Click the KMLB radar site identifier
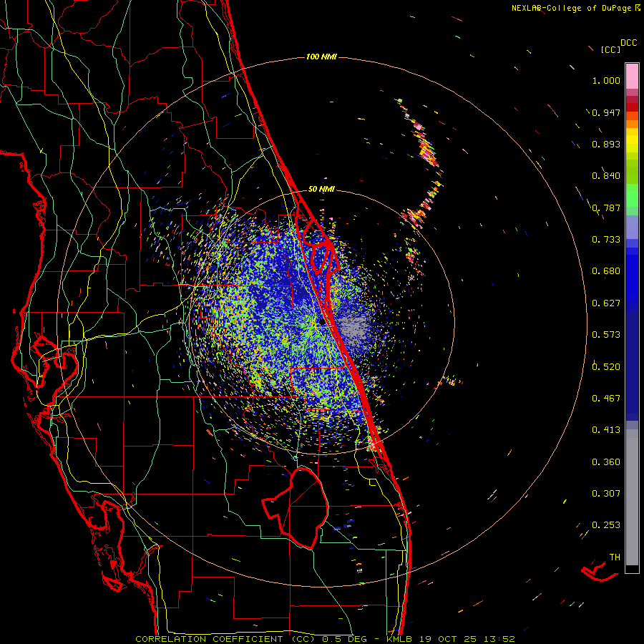 [x=401, y=639]
